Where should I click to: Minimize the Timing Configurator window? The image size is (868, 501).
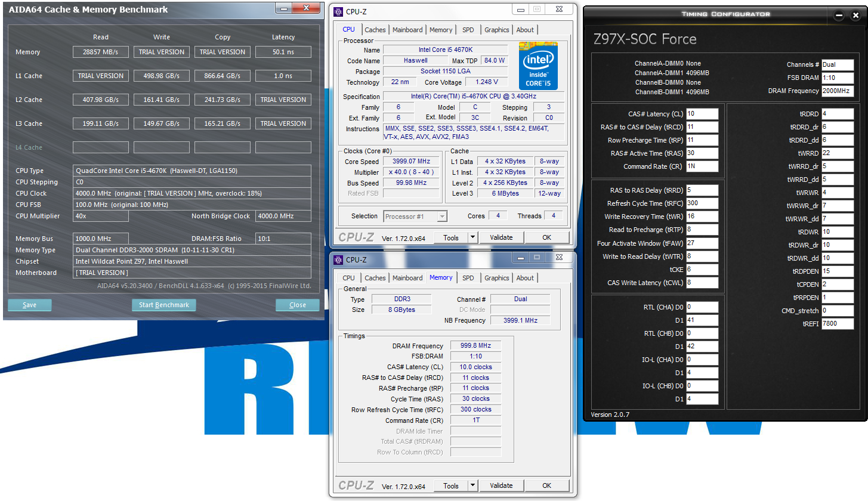click(839, 15)
